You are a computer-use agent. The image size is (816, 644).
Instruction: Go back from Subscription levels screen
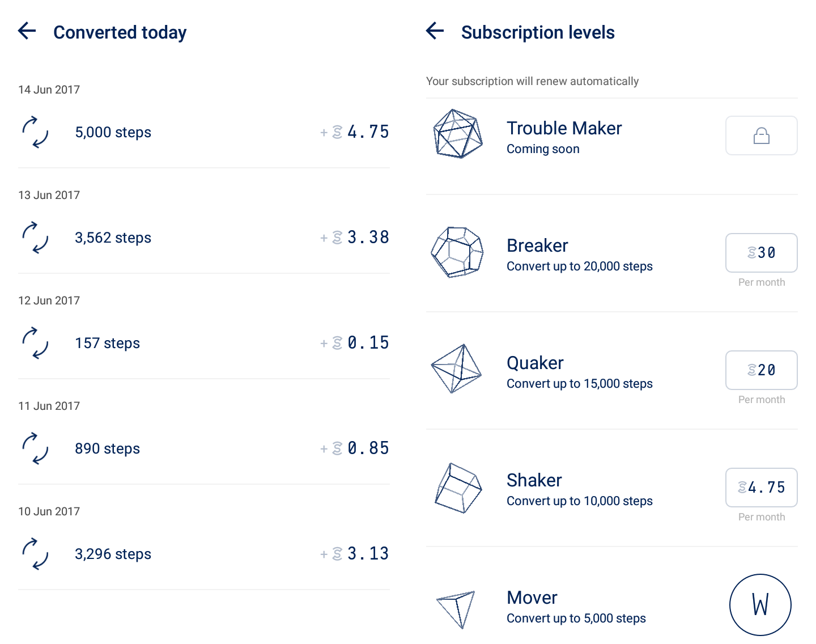435,31
